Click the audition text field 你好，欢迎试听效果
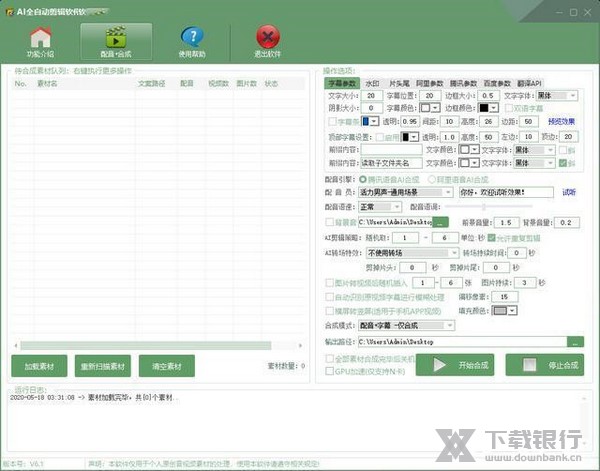600x471 pixels. tap(506, 192)
